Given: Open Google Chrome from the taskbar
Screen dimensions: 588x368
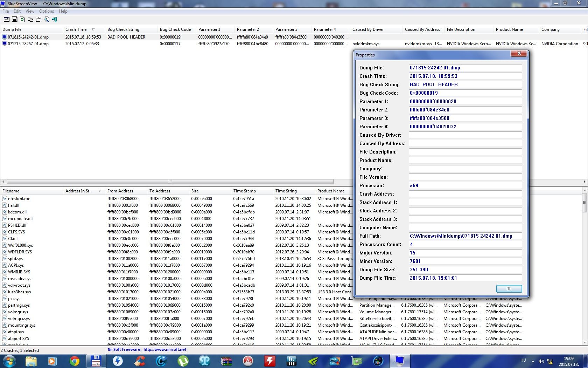Looking at the screenshot, I should pos(74,361).
